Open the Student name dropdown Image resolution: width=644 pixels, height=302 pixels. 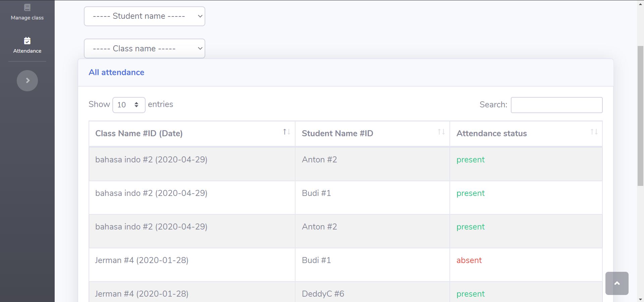(144, 16)
